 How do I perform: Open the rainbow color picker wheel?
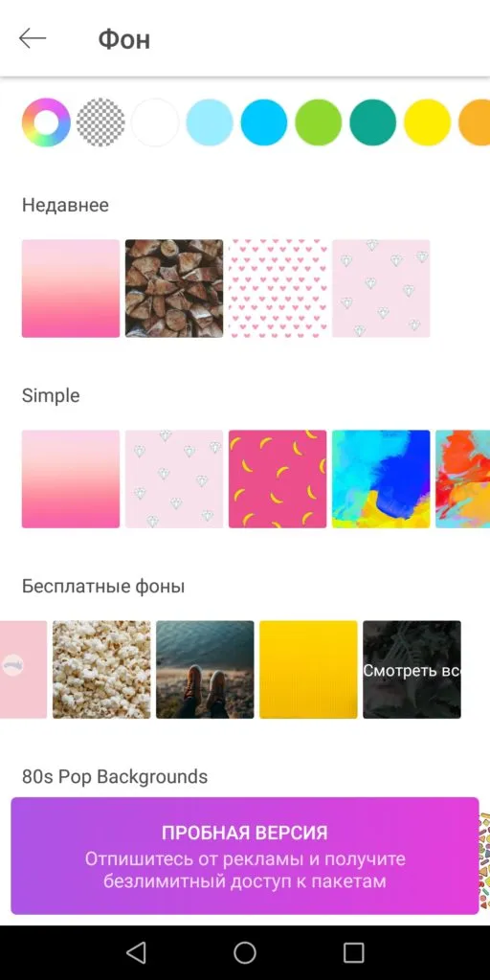46,122
